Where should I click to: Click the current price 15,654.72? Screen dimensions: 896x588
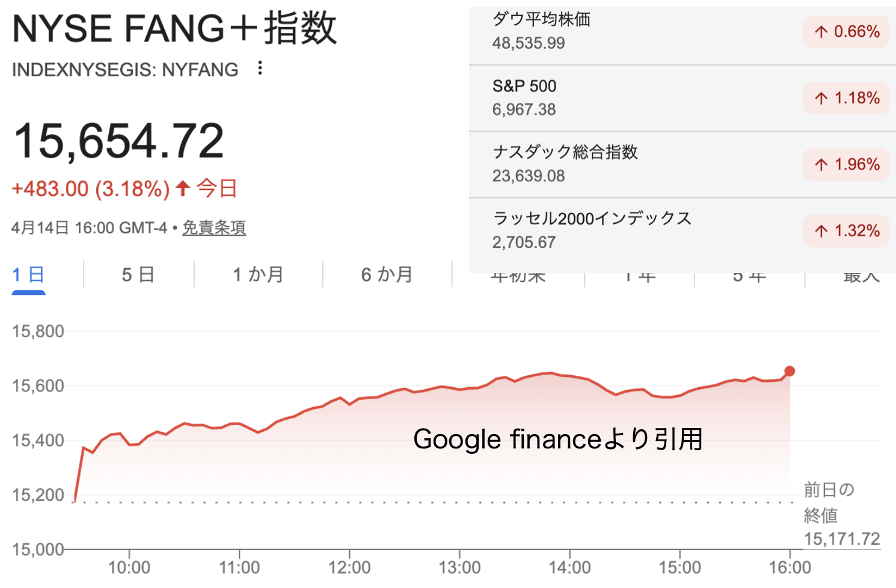pos(118,141)
